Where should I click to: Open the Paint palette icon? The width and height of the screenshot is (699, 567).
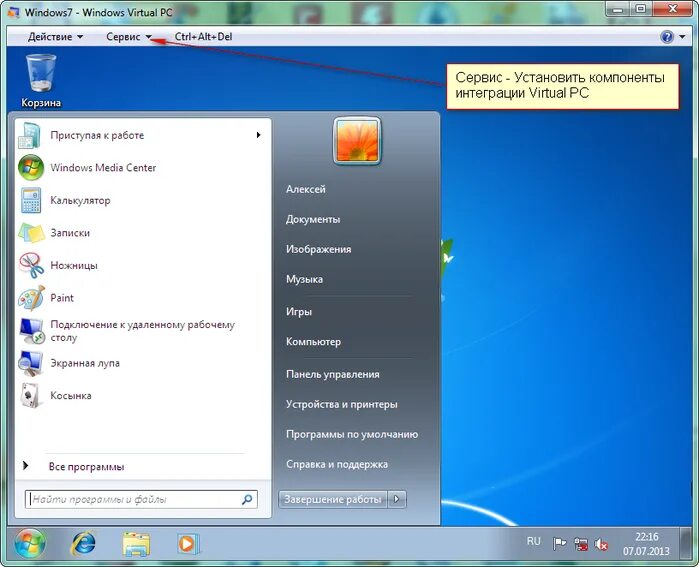pos(31,298)
